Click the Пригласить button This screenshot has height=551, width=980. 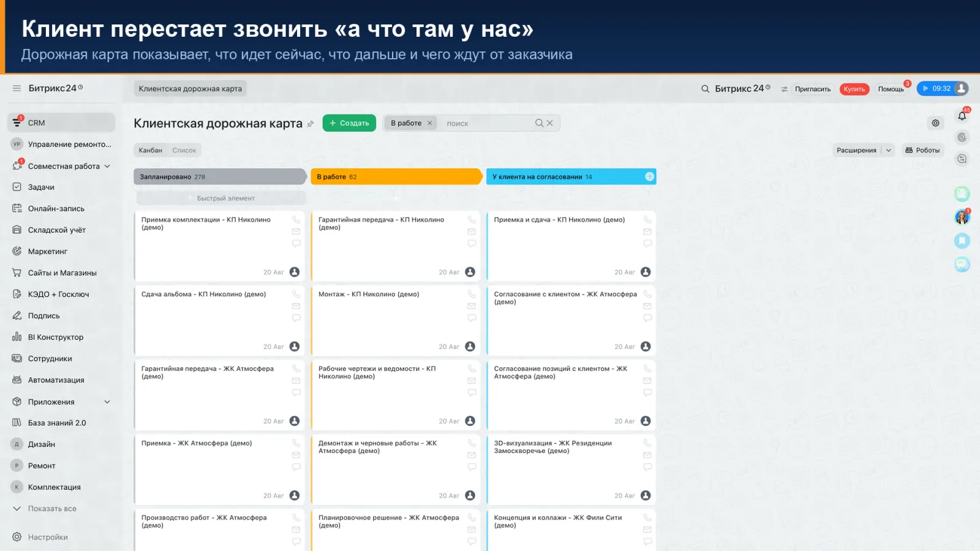[813, 89]
